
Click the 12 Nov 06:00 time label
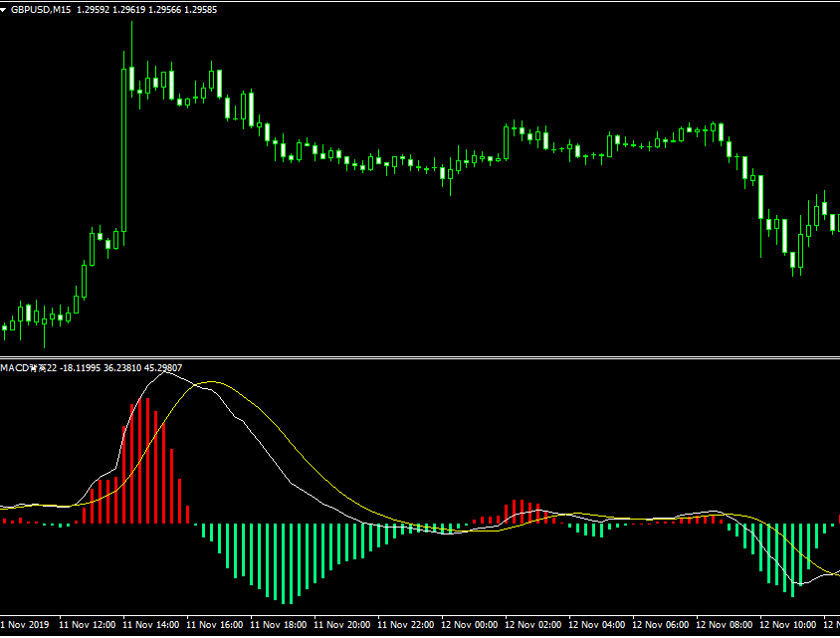click(x=661, y=625)
